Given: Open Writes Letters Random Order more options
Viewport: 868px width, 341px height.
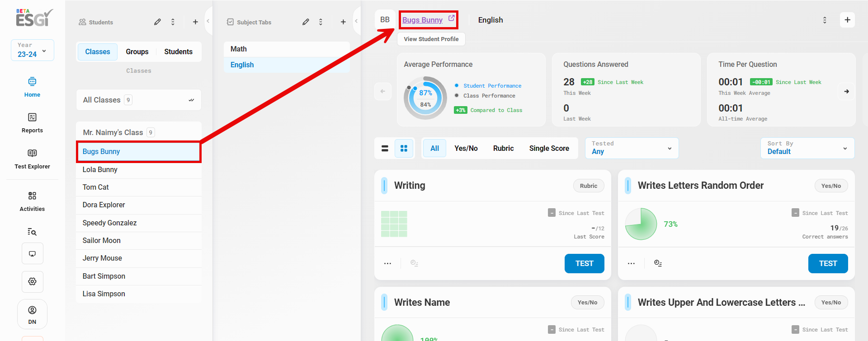Looking at the screenshot, I should click(631, 263).
